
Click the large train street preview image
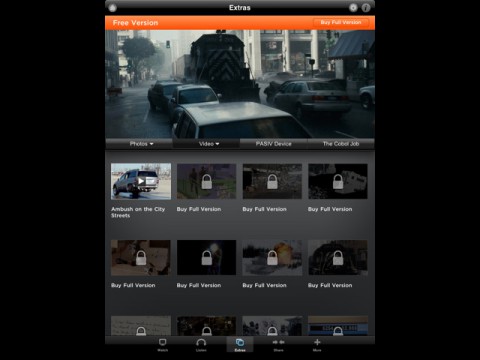(x=240, y=84)
